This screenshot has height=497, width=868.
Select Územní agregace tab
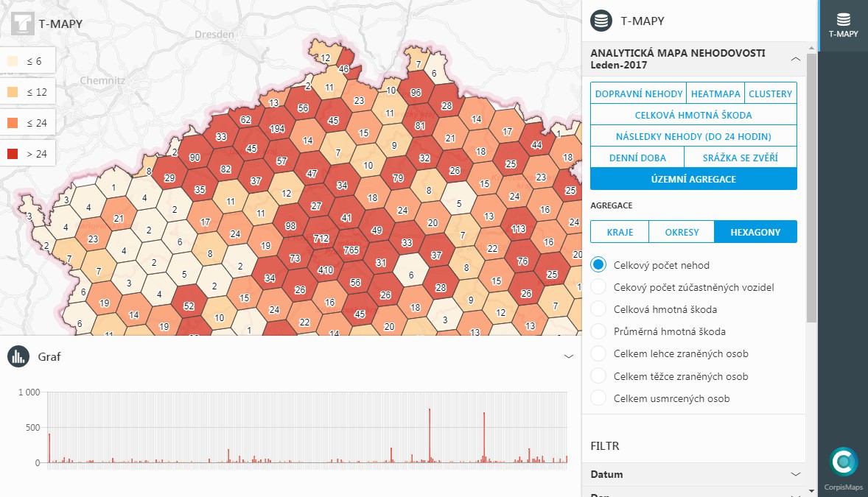click(693, 180)
